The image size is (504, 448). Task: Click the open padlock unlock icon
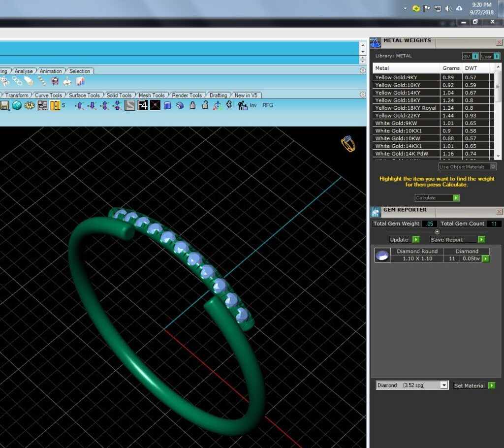coord(205,105)
